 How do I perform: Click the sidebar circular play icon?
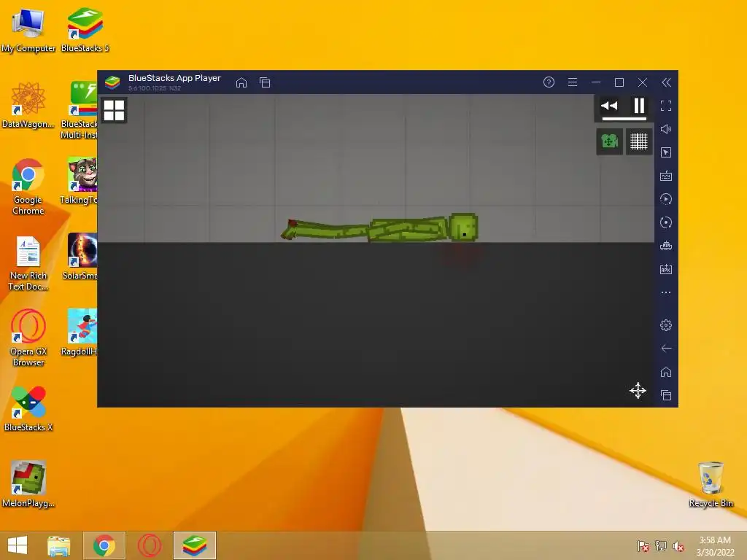[666, 199]
